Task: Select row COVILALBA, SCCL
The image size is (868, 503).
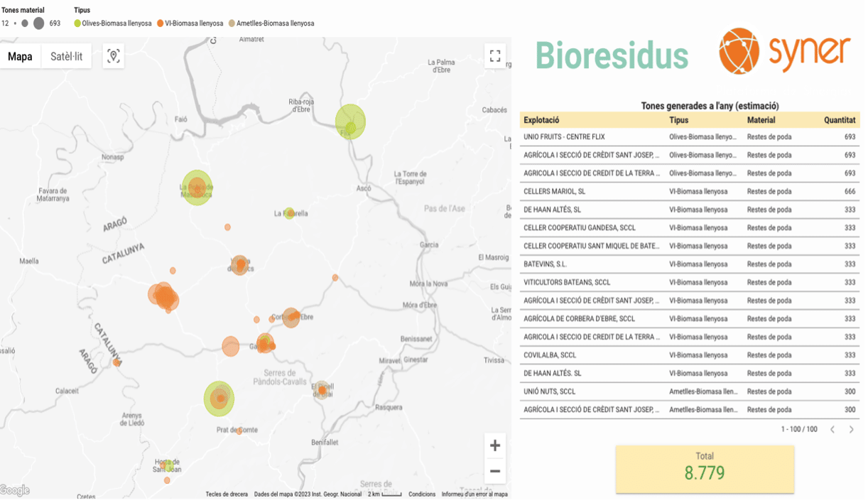Action: pyautogui.click(x=690, y=355)
